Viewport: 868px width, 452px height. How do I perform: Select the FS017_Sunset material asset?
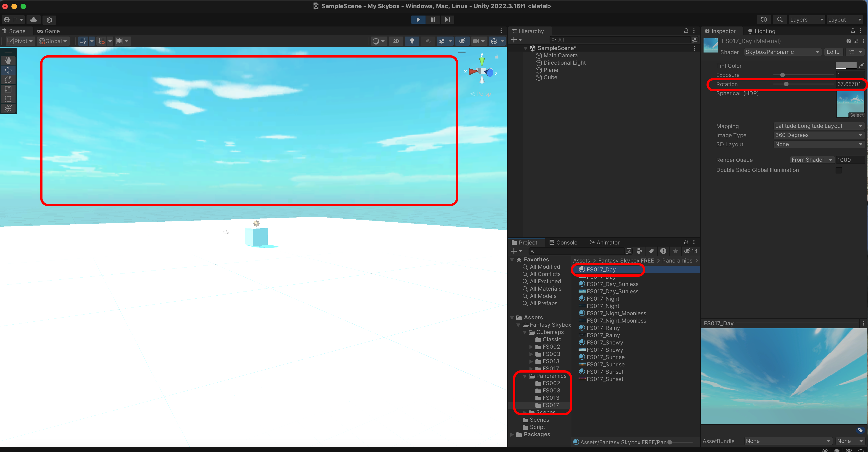pyautogui.click(x=604, y=372)
